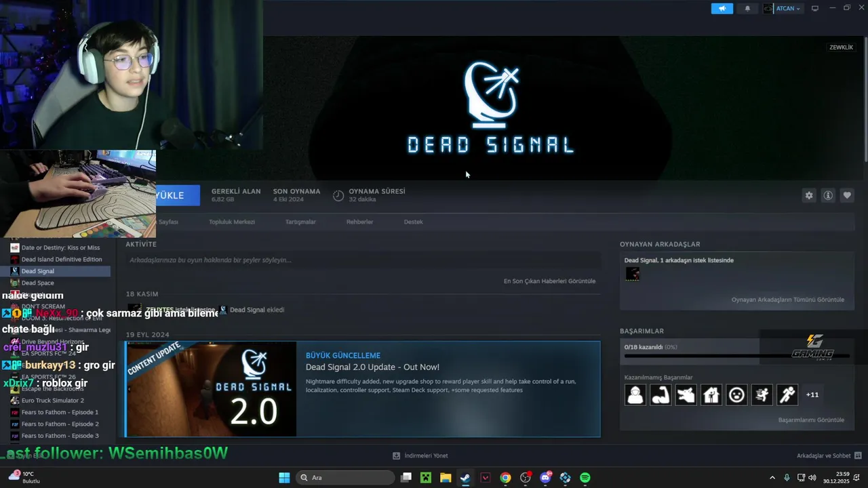The width and height of the screenshot is (868, 488).
Task: Open the wolf achievement icon
Action: [x=686, y=394]
